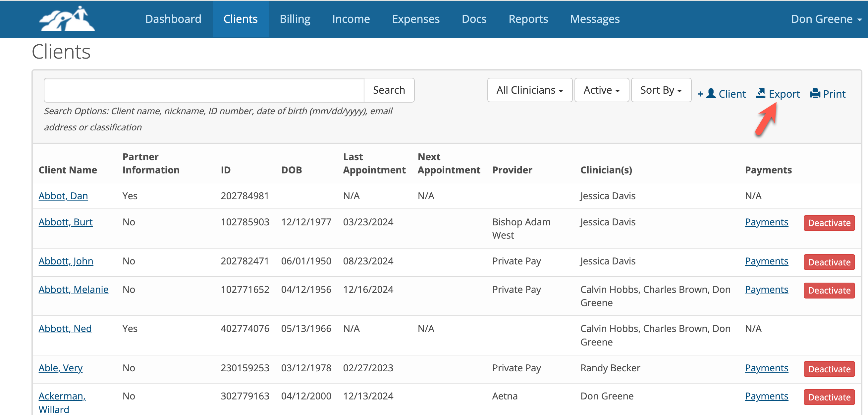Open client Ackerman, Willard
Viewport: 868px width, 415px height.
[x=62, y=402]
